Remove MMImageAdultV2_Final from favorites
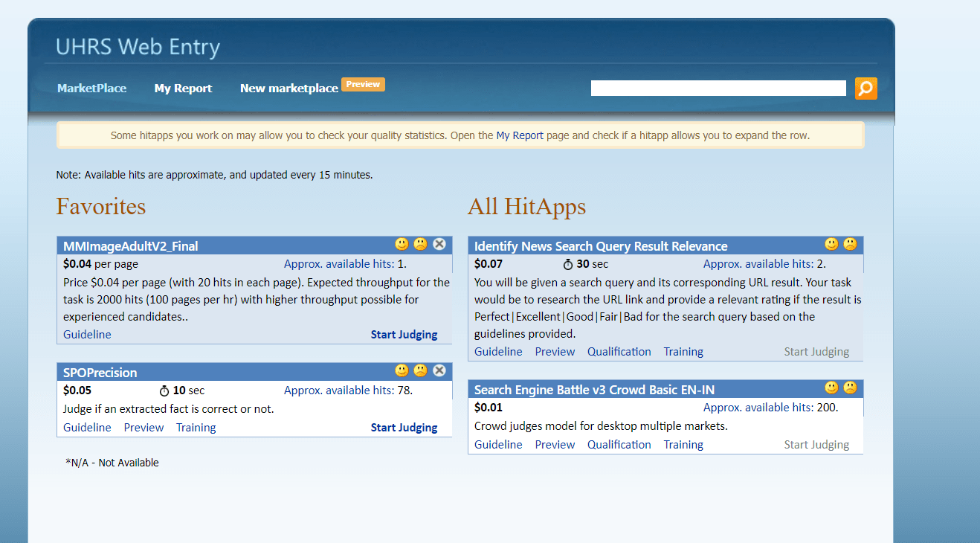The image size is (980, 543). 439,244
